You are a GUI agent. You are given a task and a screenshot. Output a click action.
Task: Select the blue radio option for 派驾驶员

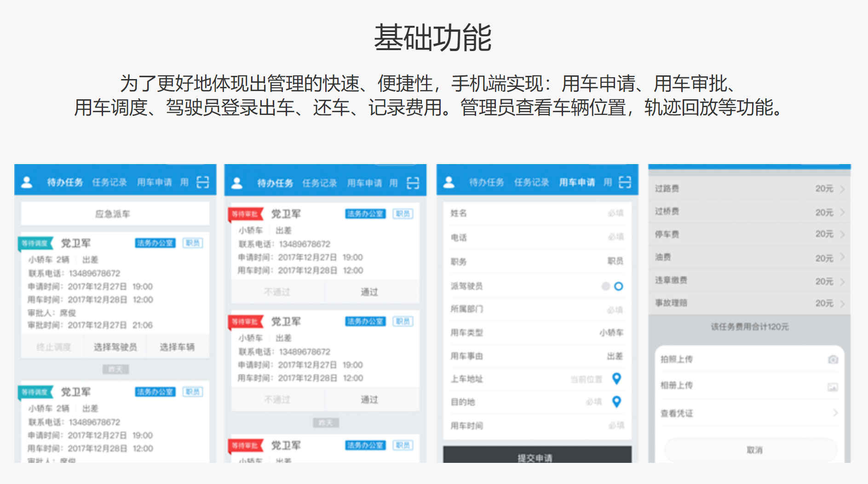[619, 286]
